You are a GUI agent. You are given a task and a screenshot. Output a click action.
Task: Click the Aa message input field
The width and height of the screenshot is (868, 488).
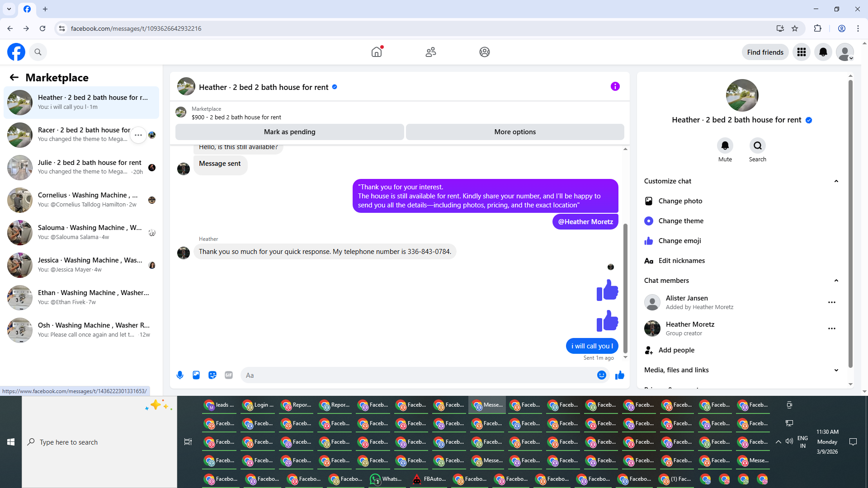click(416, 375)
